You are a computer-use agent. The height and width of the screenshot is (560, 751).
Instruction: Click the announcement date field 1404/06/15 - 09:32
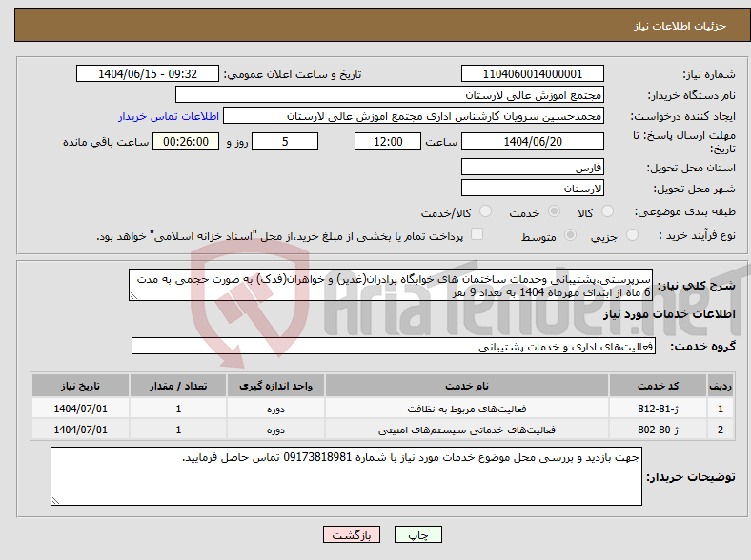[x=148, y=73]
